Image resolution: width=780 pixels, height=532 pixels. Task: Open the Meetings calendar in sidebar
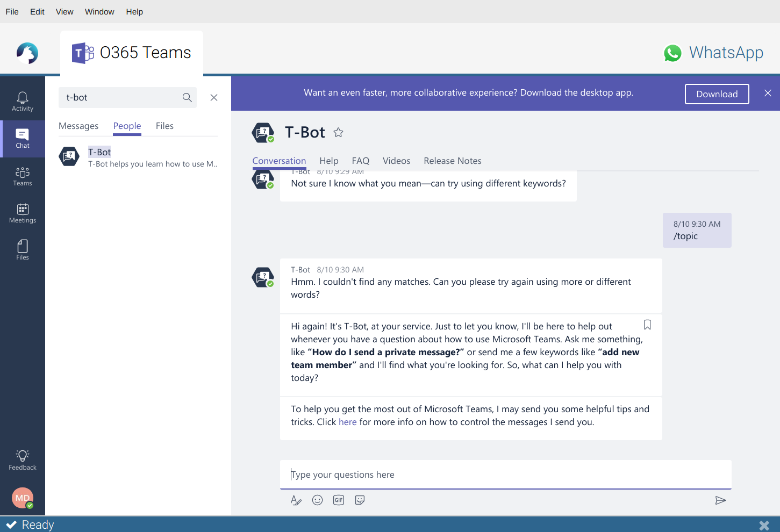click(23, 213)
